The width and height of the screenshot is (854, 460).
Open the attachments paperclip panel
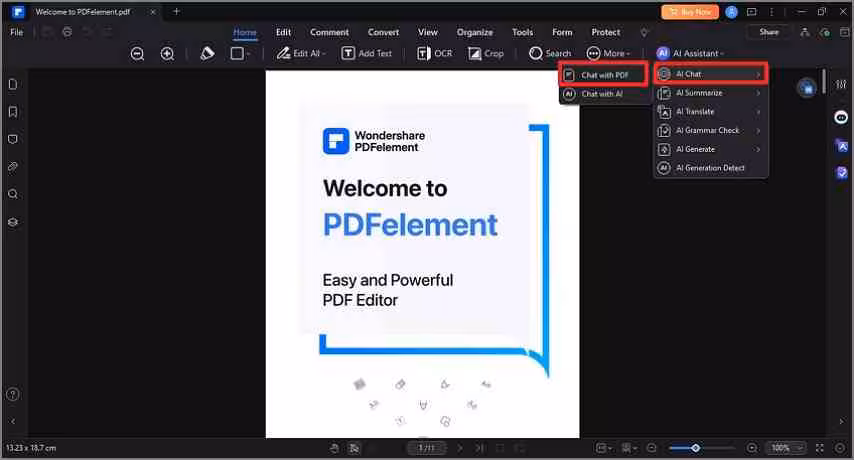pos(13,167)
